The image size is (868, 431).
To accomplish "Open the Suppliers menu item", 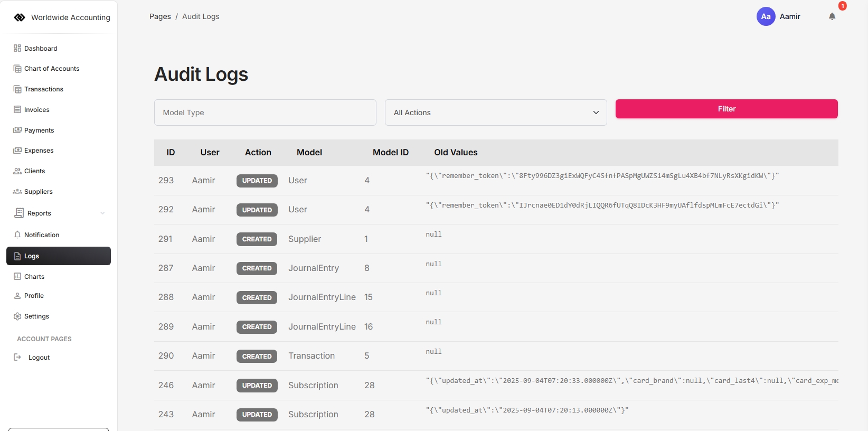I will tap(38, 192).
